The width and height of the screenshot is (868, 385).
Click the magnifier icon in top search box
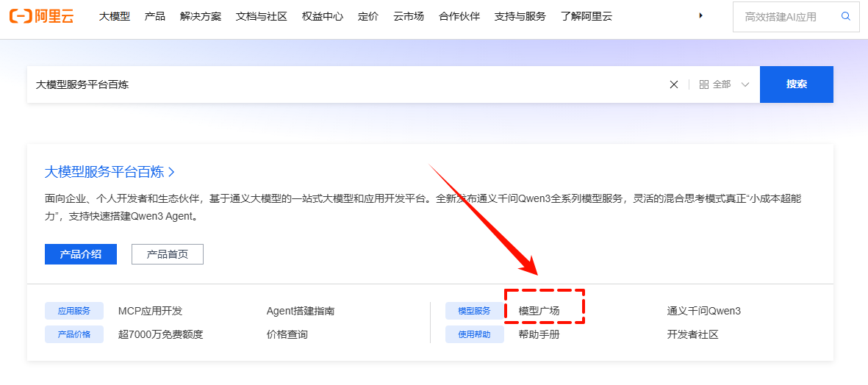pyautogui.click(x=845, y=16)
